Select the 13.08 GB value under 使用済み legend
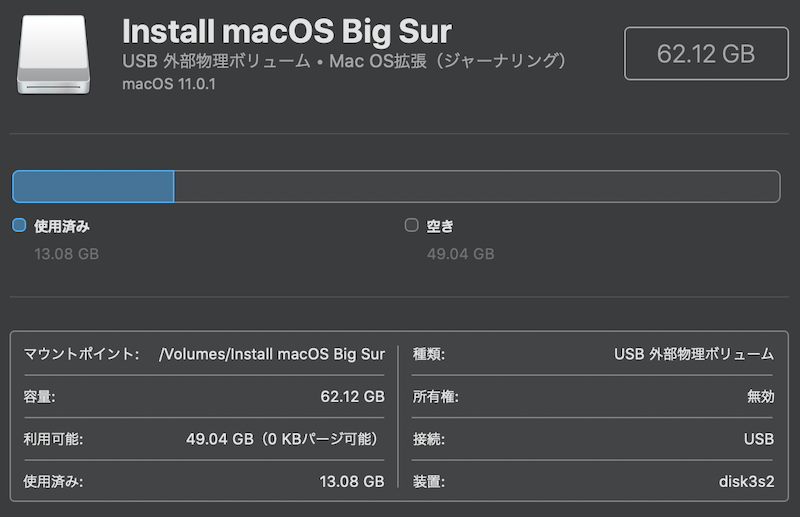This screenshot has height=517, width=800. (66, 254)
